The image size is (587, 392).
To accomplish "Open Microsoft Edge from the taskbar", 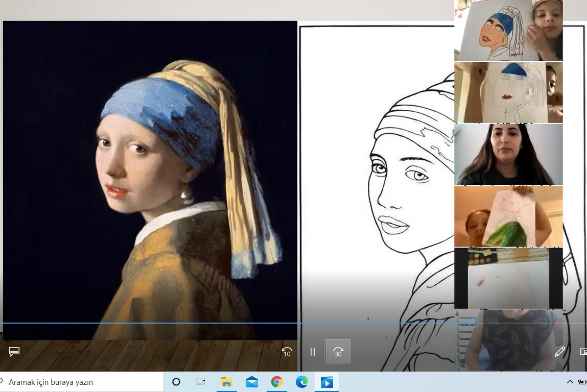I will 302,382.
